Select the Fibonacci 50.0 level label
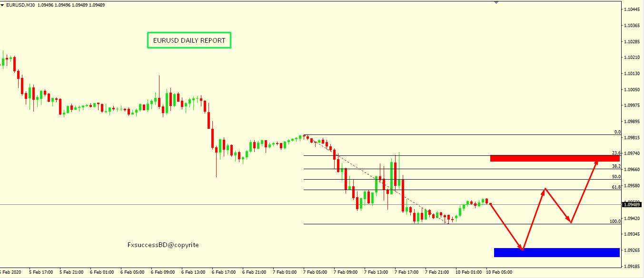The height and width of the screenshot is (278, 644). point(616,177)
